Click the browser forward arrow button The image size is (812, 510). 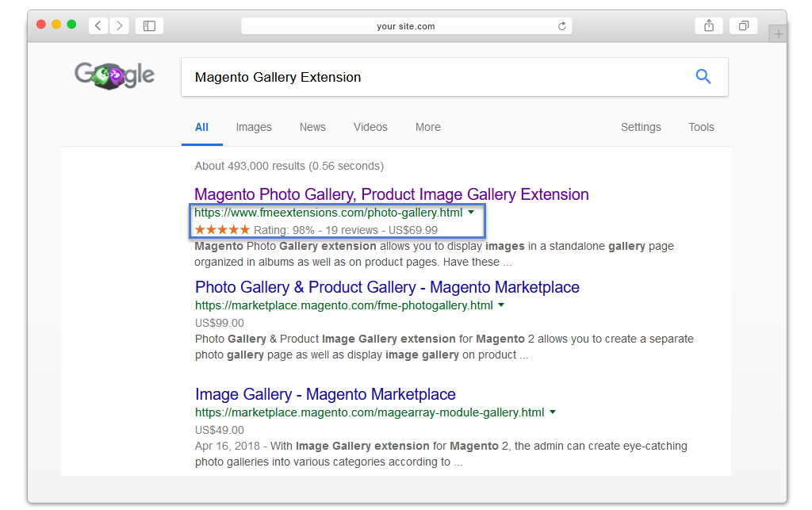120,25
